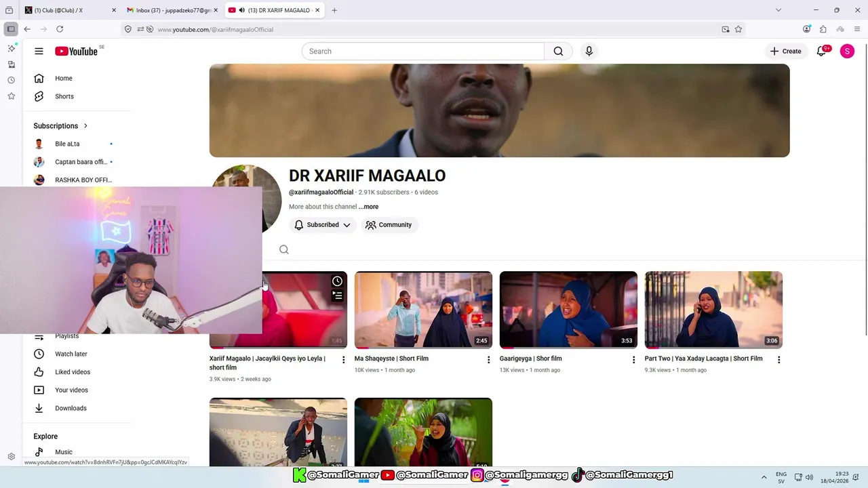Open the history sidebar clock icon
Image resolution: width=868 pixels, height=488 pixels.
pos(11,80)
